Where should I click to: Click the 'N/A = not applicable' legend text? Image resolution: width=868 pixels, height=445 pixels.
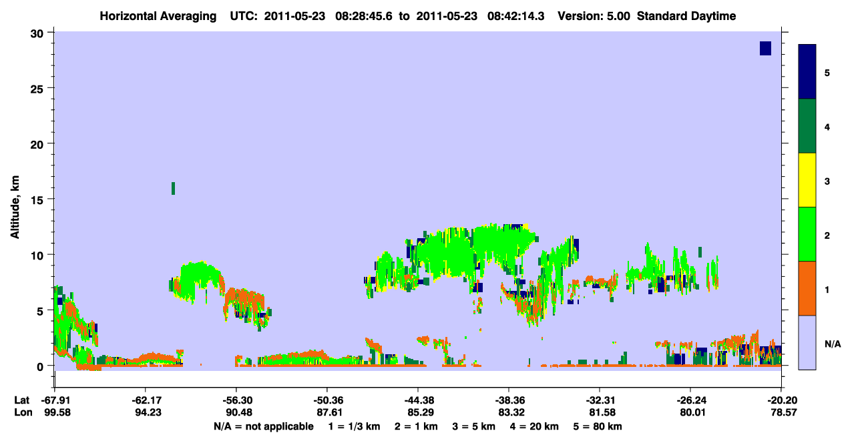click(x=263, y=426)
